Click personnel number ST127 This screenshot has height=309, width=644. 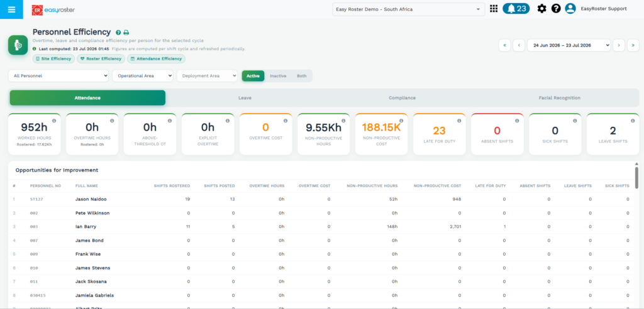(36, 200)
